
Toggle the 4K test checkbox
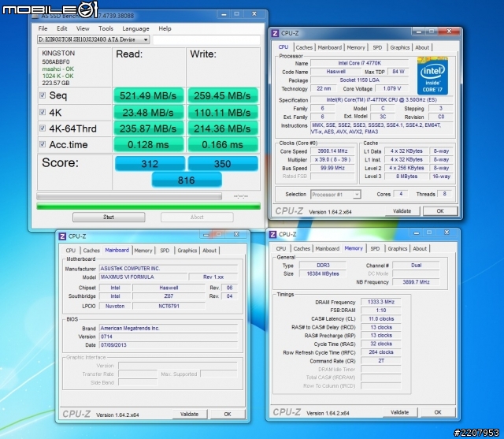[43, 112]
